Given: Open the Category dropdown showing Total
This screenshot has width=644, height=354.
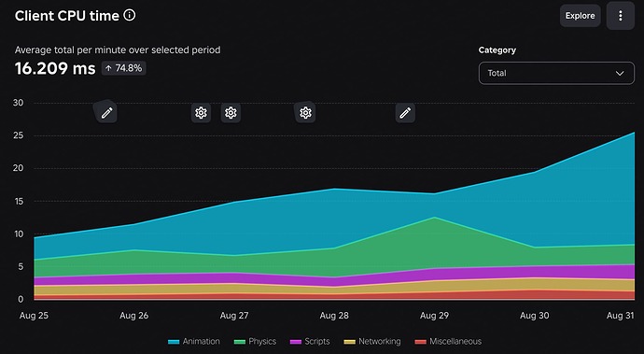Looking at the screenshot, I should [x=556, y=73].
